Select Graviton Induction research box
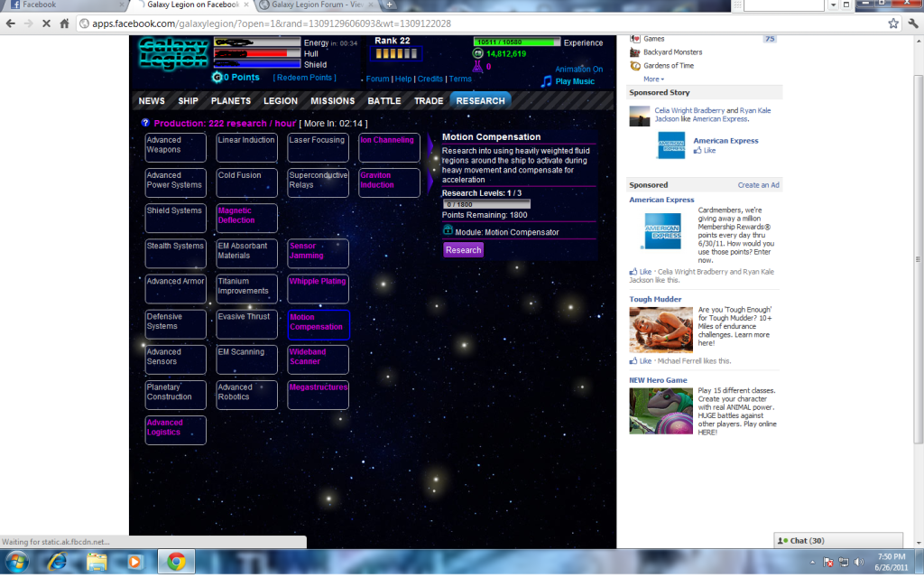Screen dimensions: 924x578 coord(389,182)
